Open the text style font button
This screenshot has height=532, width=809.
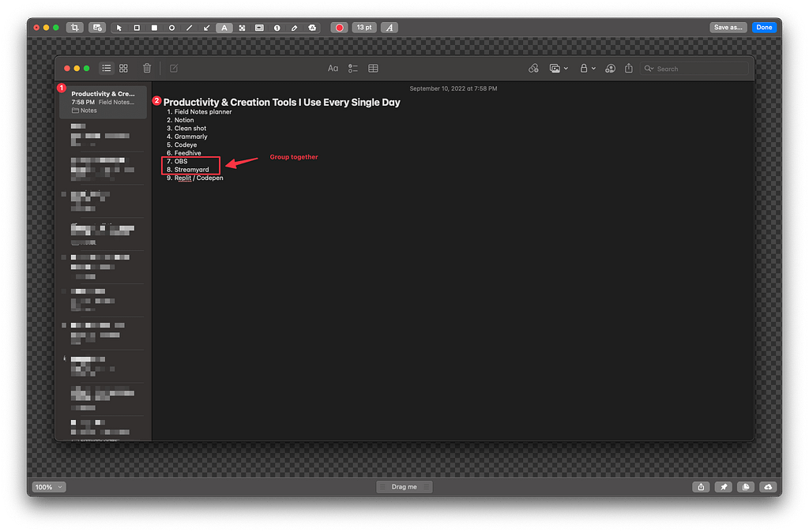(x=389, y=28)
